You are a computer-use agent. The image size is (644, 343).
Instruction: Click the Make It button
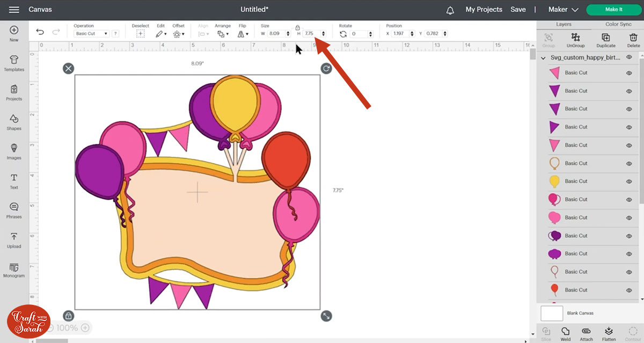[x=613, y=9]
